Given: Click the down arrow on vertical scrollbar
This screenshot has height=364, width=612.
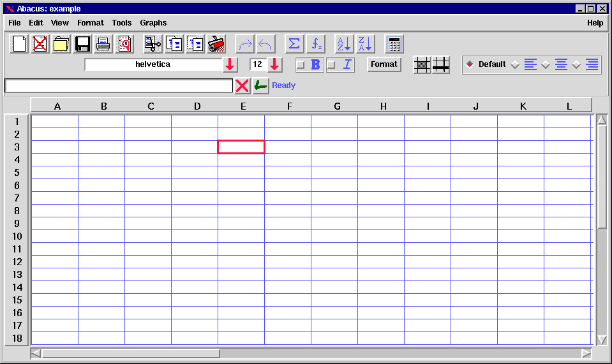Looking at the screenshot, I should [x=601, y=340].
